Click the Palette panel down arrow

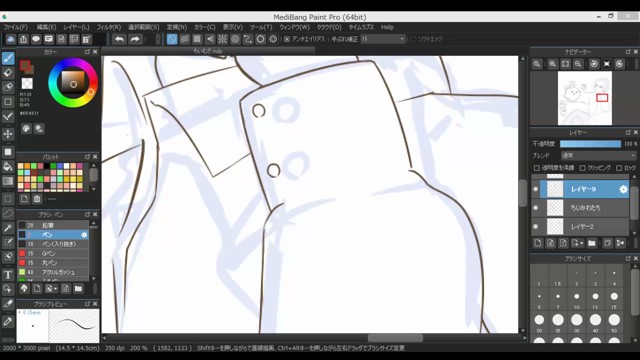[x=93, y=189]
